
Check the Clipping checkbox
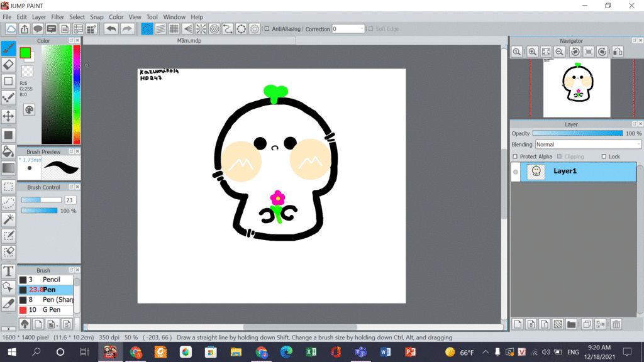[559, 156]
